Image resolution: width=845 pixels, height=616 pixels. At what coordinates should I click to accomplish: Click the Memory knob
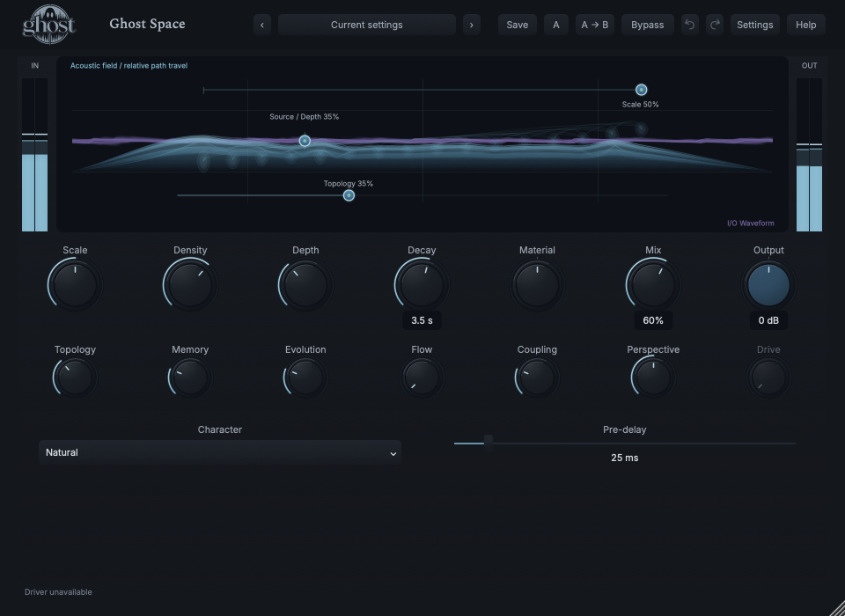pos(190,378)
